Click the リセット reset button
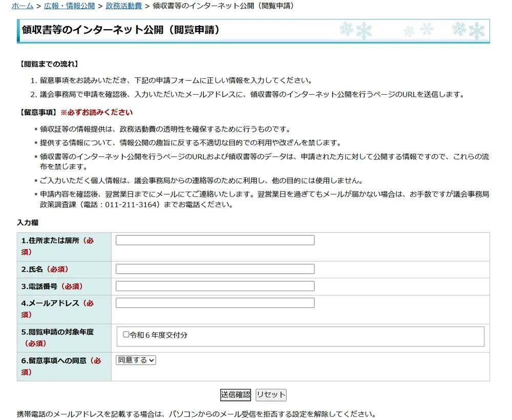 tap(271, 394)
